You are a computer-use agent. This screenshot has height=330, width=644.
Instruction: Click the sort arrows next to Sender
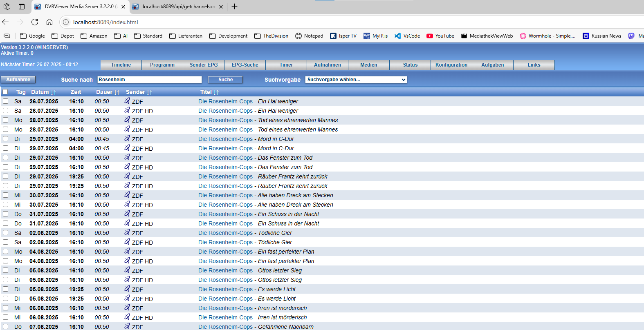pos(150,93)
